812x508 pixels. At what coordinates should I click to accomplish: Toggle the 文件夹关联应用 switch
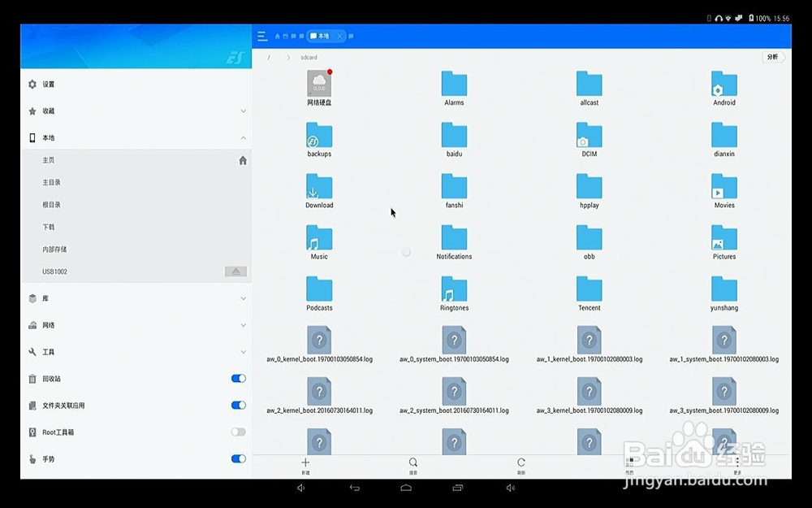[x=238, y=405]
